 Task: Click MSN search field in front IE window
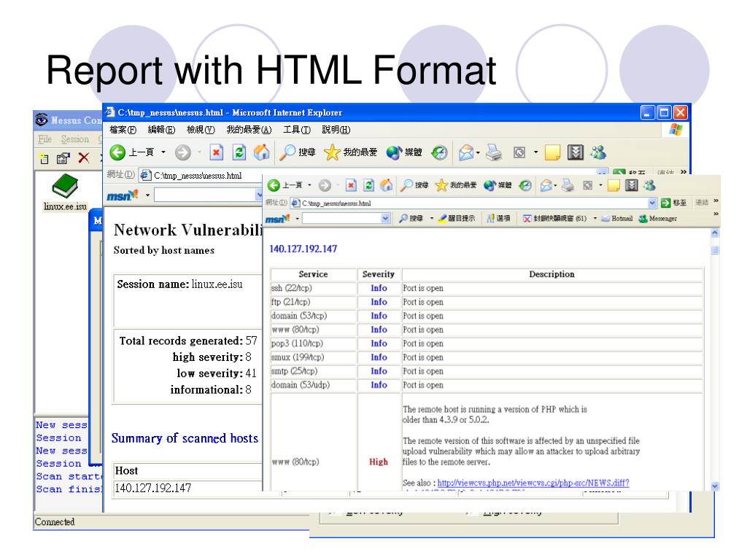tap(342, 218)
